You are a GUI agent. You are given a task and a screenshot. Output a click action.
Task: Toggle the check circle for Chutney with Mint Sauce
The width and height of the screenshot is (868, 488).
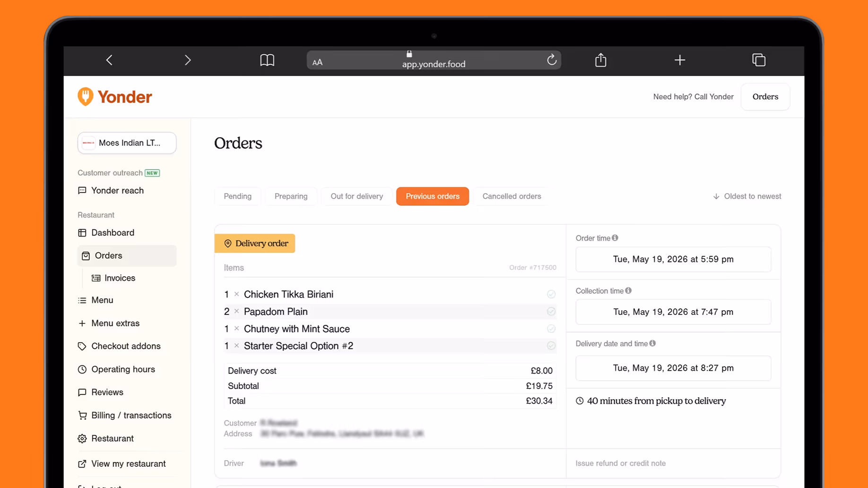point(551,329)
